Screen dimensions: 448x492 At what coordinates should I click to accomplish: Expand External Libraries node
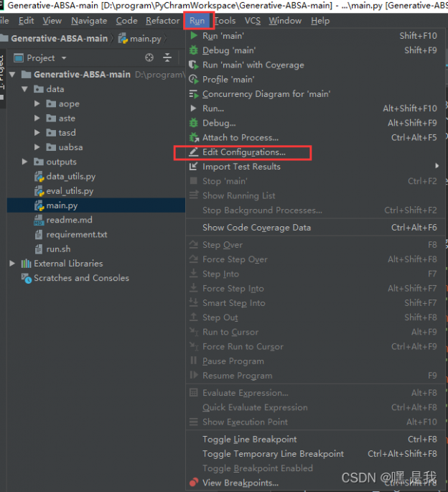[x=12, y=264]
